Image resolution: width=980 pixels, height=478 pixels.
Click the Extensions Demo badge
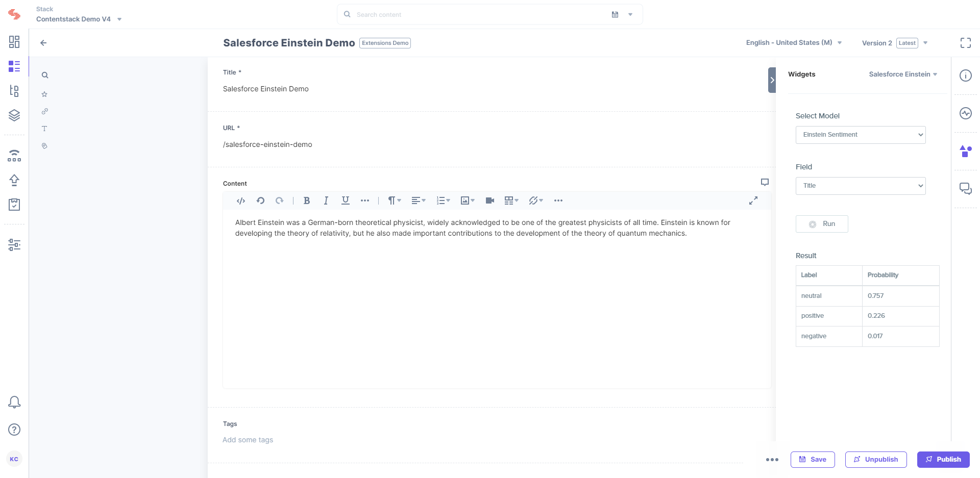[385, 43]
